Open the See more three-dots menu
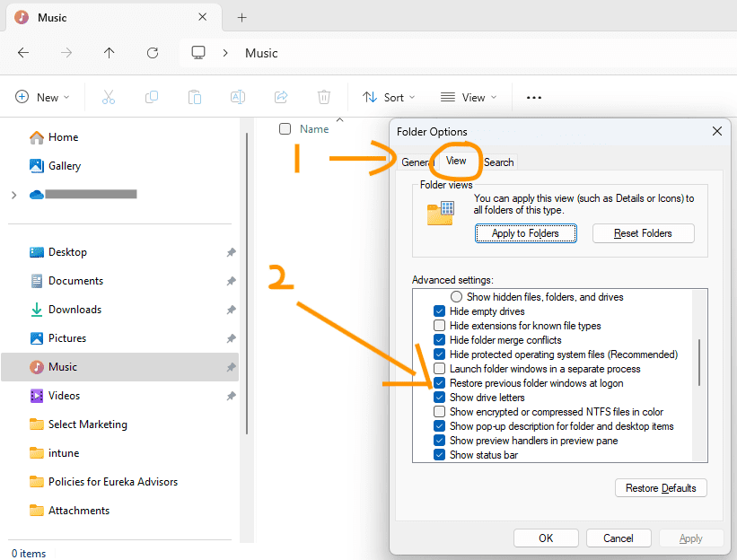 tap(534, 97)
